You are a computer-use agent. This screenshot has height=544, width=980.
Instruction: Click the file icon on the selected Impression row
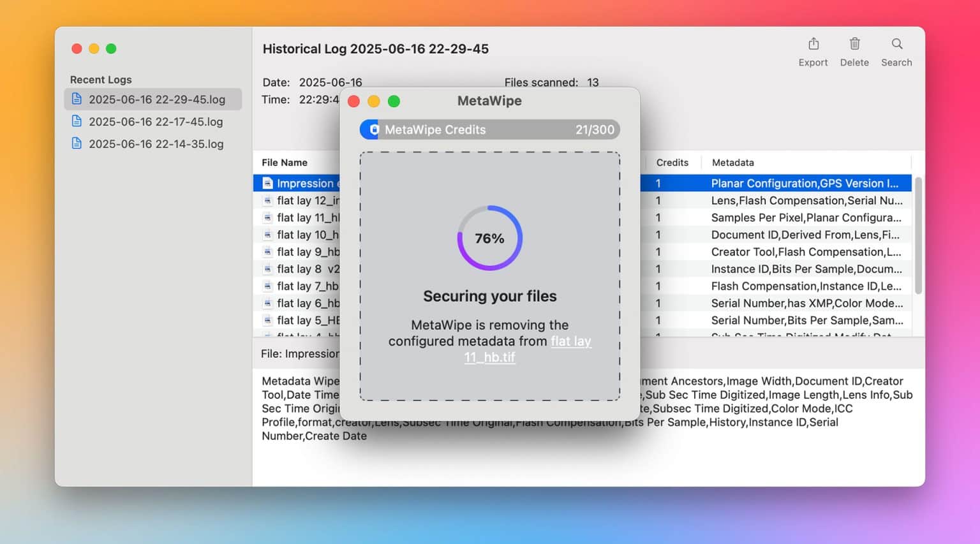click(267, 182)
